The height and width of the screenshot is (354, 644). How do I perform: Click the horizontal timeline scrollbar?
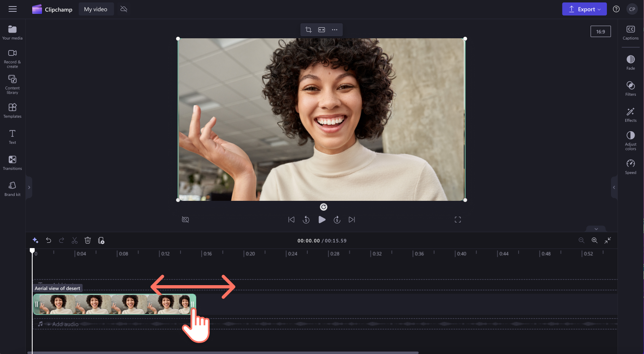223,352
